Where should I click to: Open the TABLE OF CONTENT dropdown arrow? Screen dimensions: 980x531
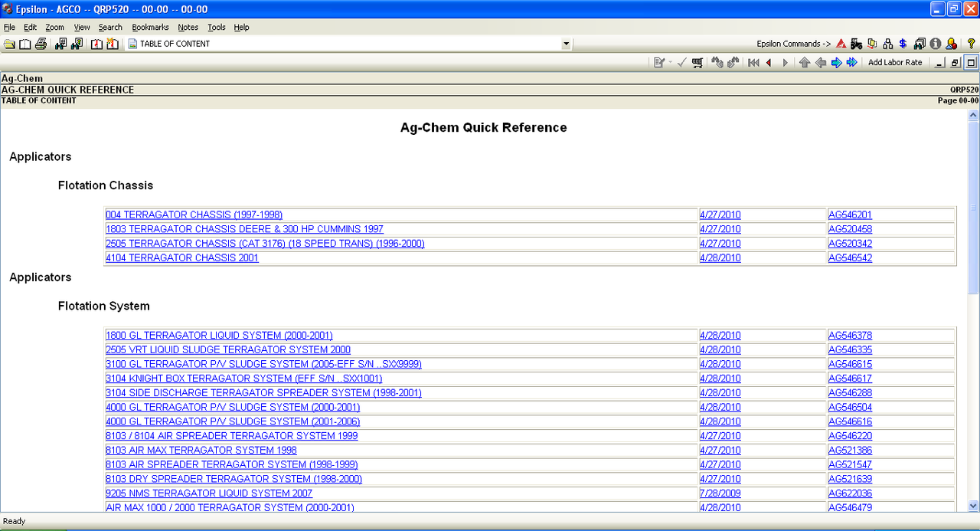click(567, 44)
